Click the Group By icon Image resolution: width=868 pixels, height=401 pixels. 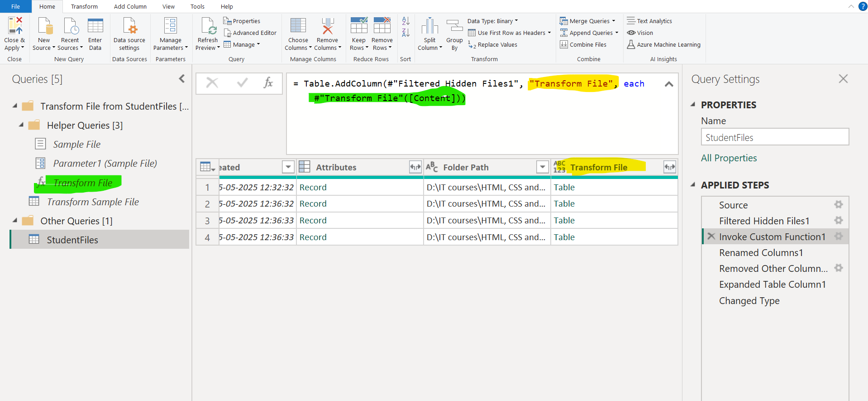coord(454,27)
